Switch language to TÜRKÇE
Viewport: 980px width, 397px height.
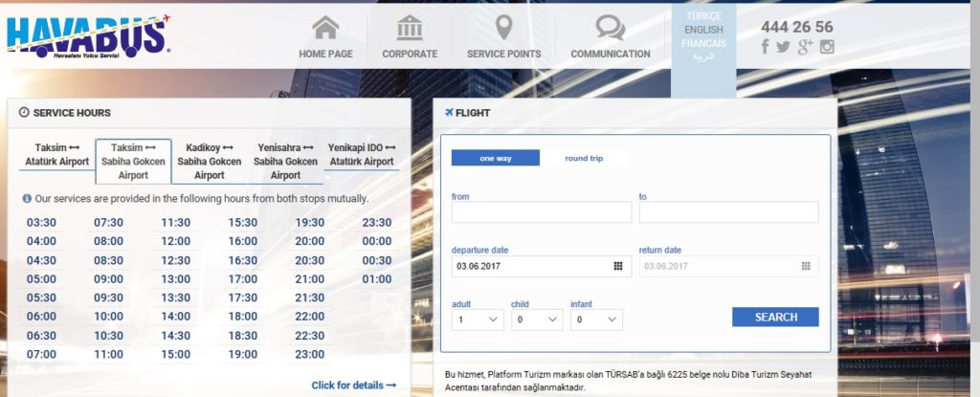click(x=703, y=15)
